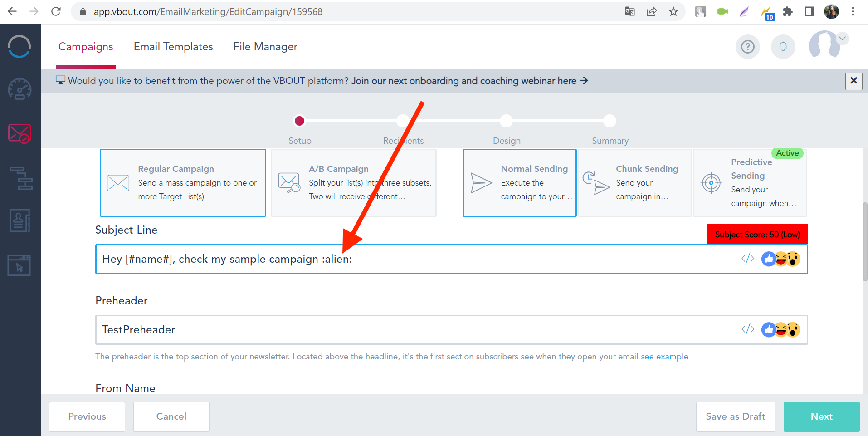
Task: Open the Help question mark icon
Action: coord(747,46)
